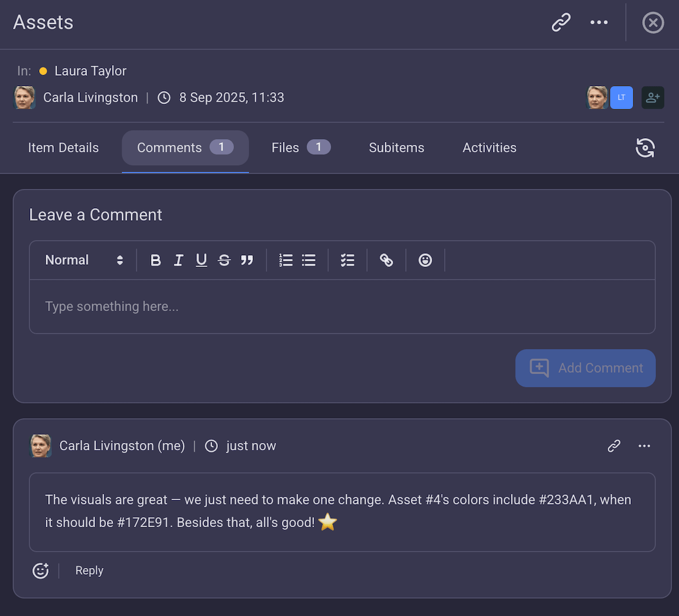Open the Normal text style dropdown
This screenshot has width=679, height=616.
coord(83,260)
